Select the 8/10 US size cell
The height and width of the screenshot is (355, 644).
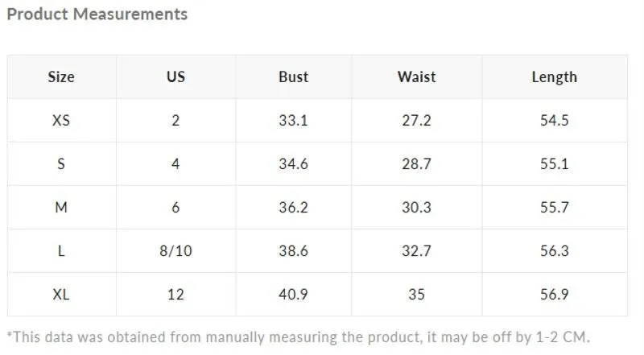pyautogui.click(x=175, y=250)
